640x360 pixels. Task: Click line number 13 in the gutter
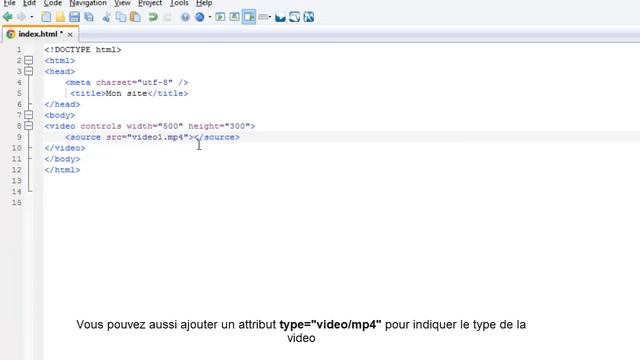tap(16, 181)
